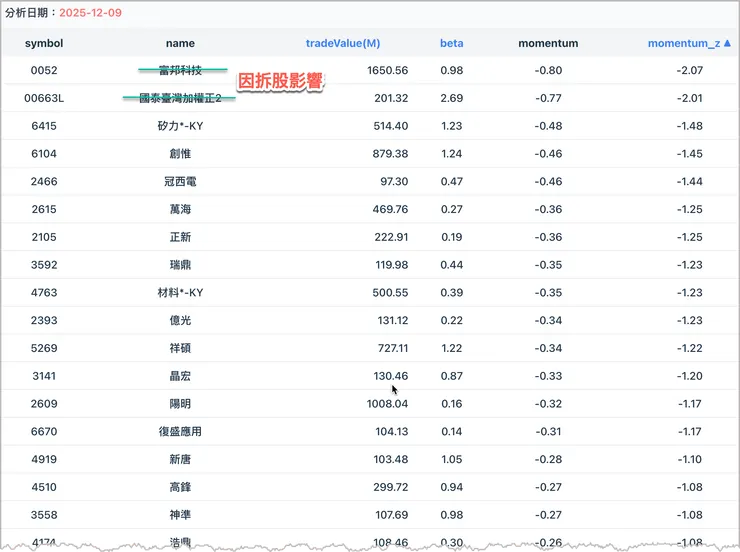The height and width of the screenshot is (552, 740).
Task: Click trade value 879.38
Action: point(390,154)
